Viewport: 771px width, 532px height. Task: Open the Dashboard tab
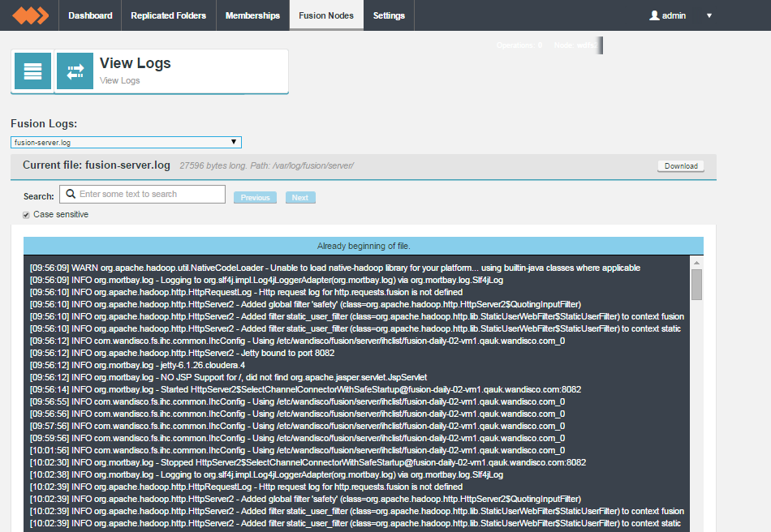[x=90, y=15]
